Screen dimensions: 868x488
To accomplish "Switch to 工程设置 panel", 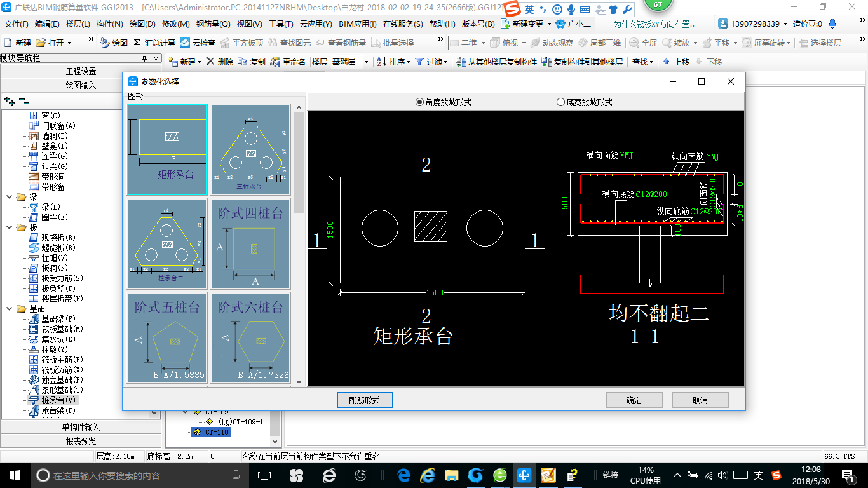I will (x=81, y=71).
